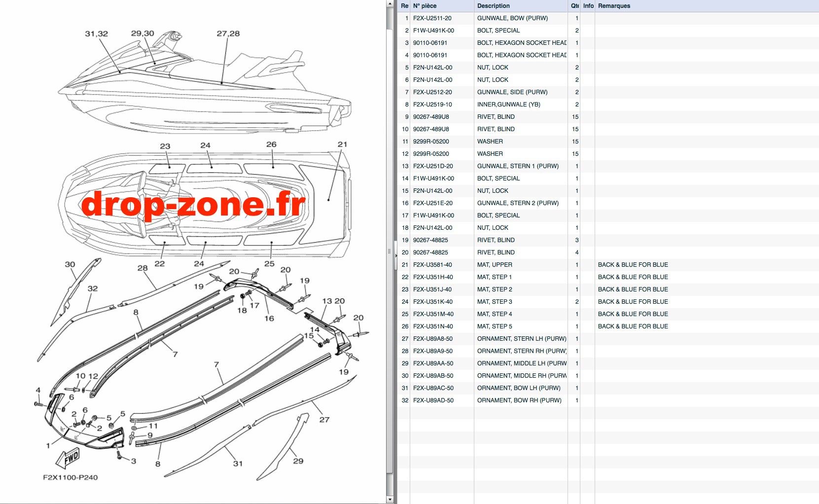This screenshot has width=819, height=504.
Task: Click the MAT, STEP 3 row
Action: point(608,302)
